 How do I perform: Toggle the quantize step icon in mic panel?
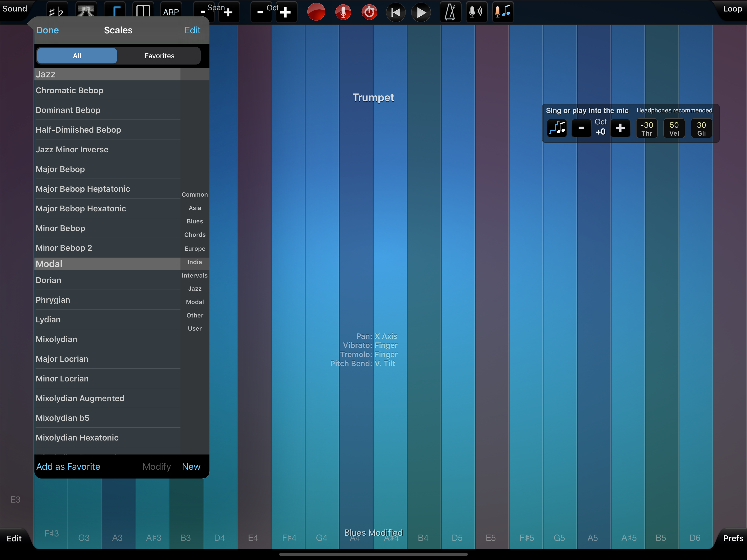click(557, 128)
